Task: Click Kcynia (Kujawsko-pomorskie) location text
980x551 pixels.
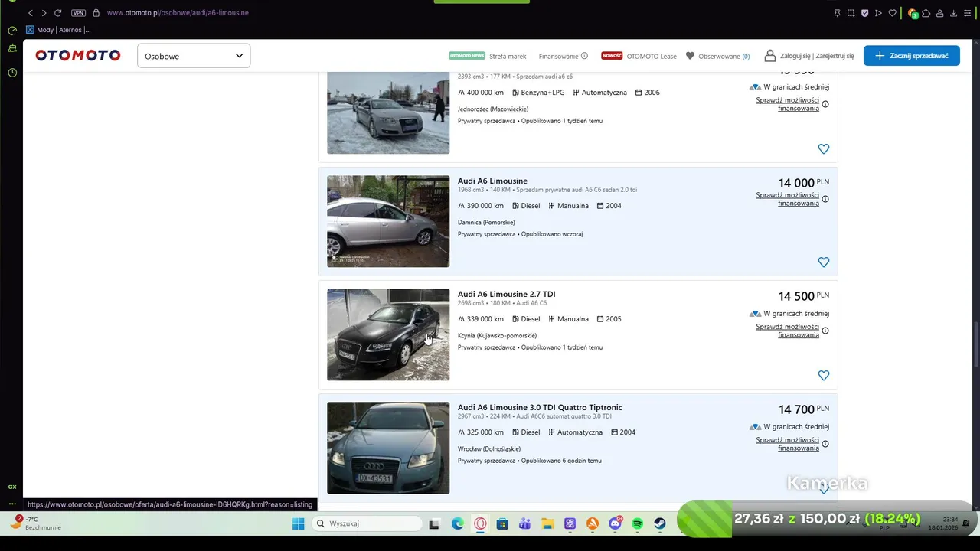Action: point(497,335)
